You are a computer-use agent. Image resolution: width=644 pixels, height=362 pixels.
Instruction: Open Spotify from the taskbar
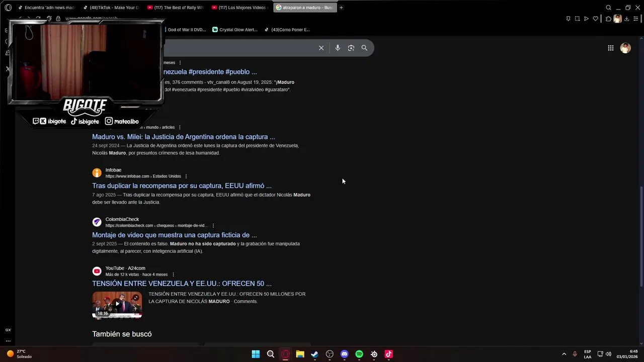tap(359, 354)
